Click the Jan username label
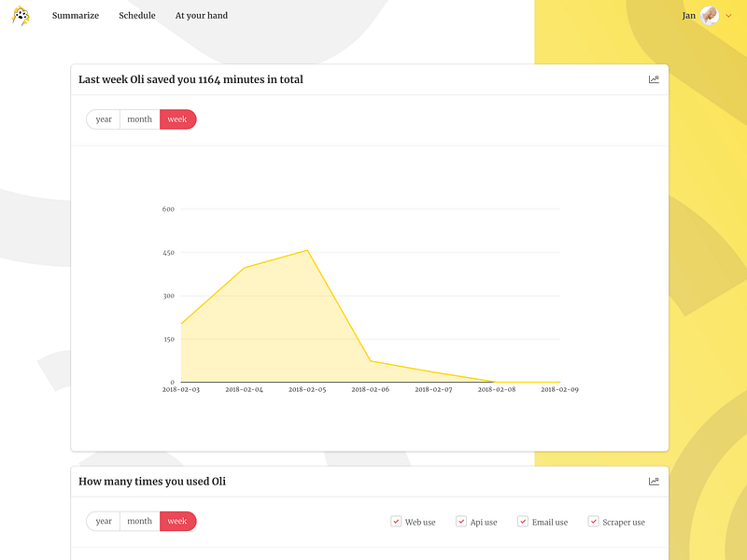The image size is (747, 560). pyautogui.click(x=688, y=16)
